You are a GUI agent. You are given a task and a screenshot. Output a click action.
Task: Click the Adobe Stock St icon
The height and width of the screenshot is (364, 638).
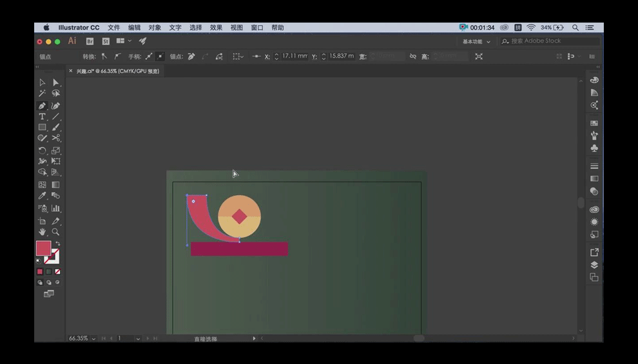106,41
